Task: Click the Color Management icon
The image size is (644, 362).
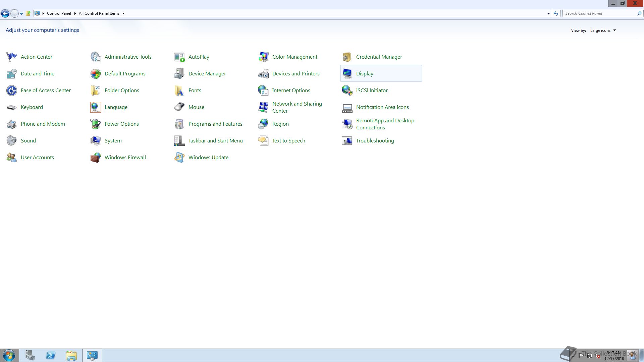Action: [x=263, y=57]
